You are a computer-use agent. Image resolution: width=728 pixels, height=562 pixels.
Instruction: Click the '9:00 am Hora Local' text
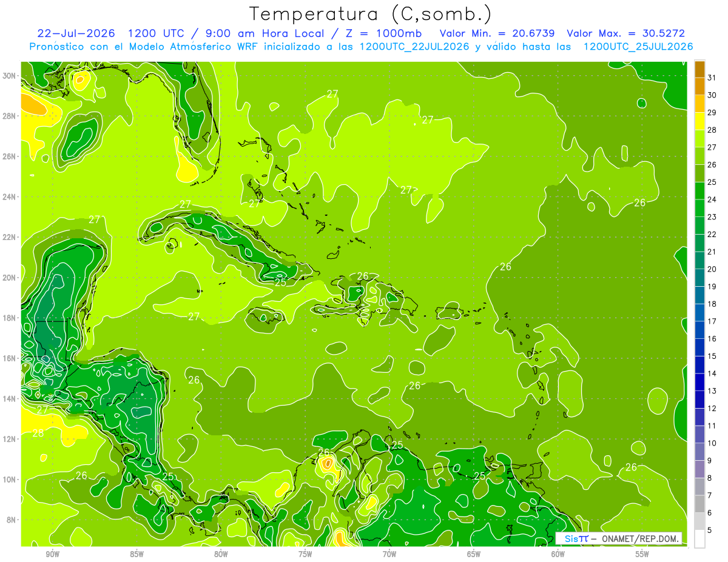coord(267,33)
